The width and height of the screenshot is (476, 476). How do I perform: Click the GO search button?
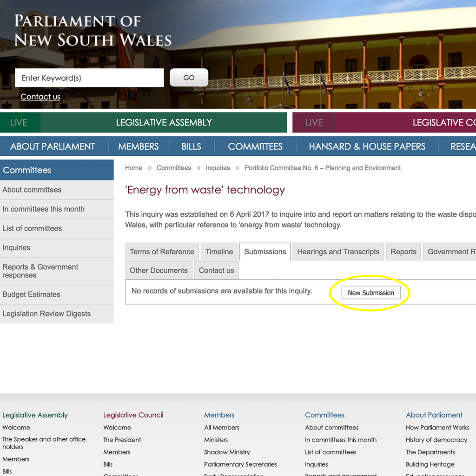189,78
